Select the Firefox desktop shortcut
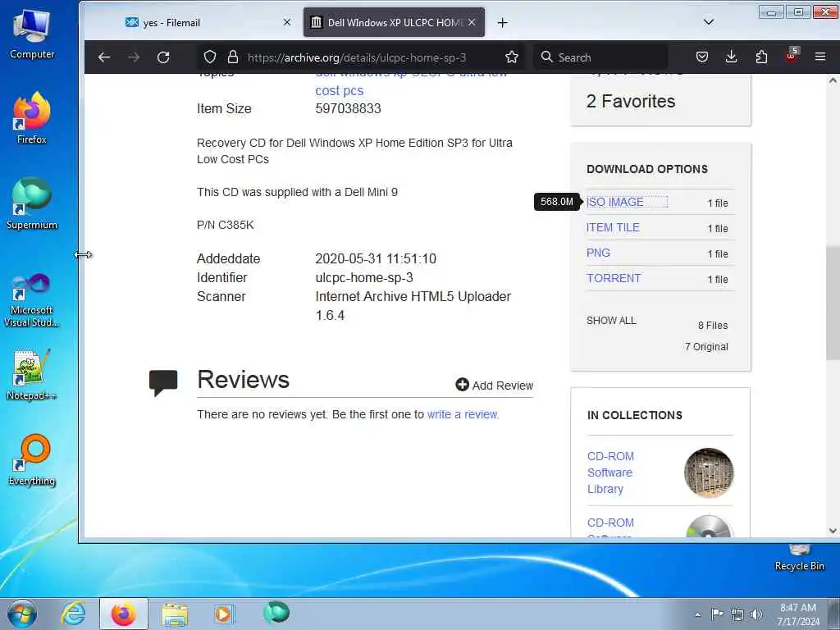 (x=32, y=118)
